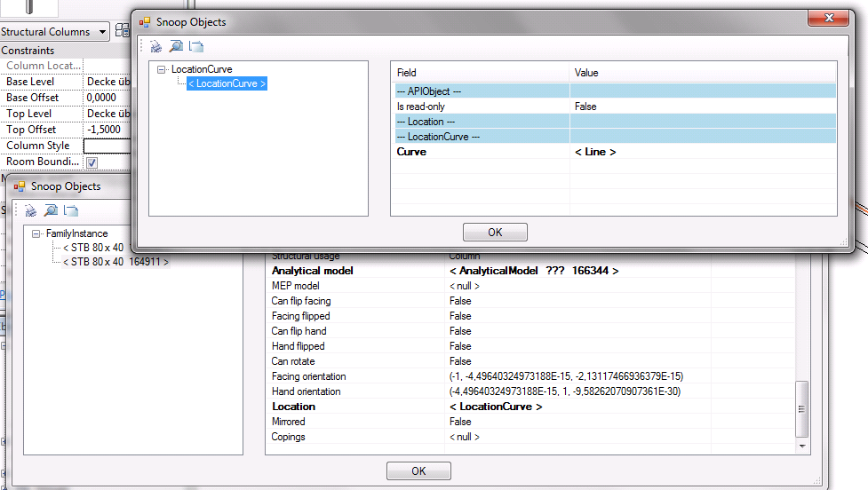Viewport: 868px width, 490px height.
Task: Click the Column Style input field
Action: click(108, 146)
